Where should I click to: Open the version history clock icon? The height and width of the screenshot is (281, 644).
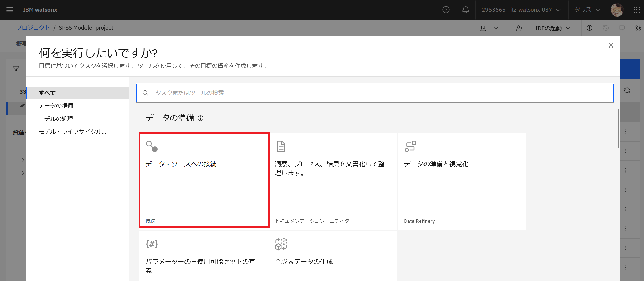click(606, 28)
